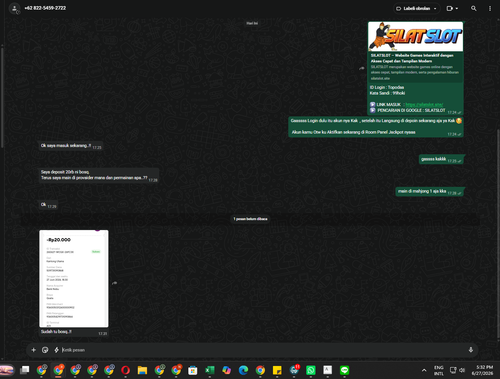This screenshot has width=500, height=379.
Task: Forward the receipt image using its arrow icon
Action: click(x=114, y=283)
